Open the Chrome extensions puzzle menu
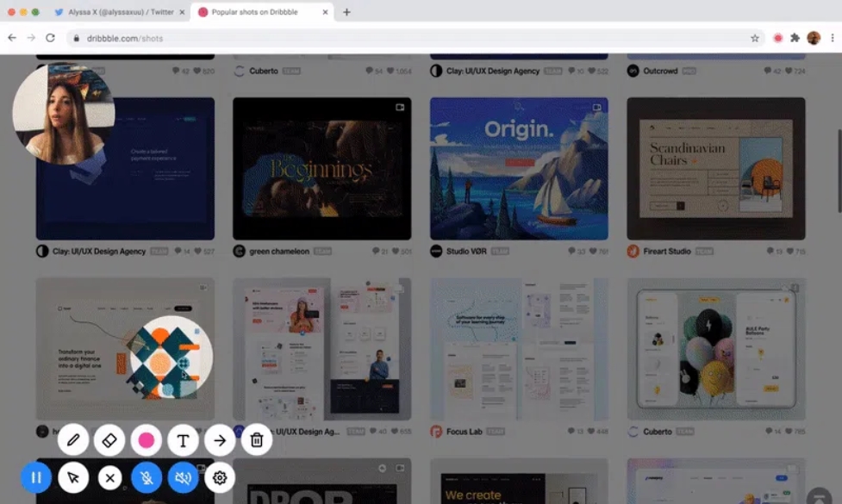The height and width of the screenshot is (504, 842). click(795, 38)
